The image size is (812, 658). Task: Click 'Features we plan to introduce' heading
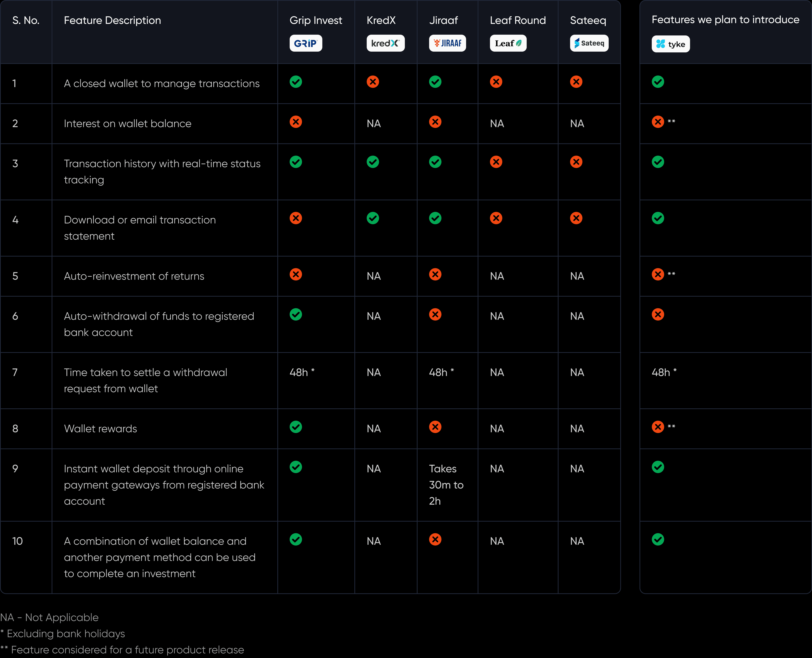point(725,20)
